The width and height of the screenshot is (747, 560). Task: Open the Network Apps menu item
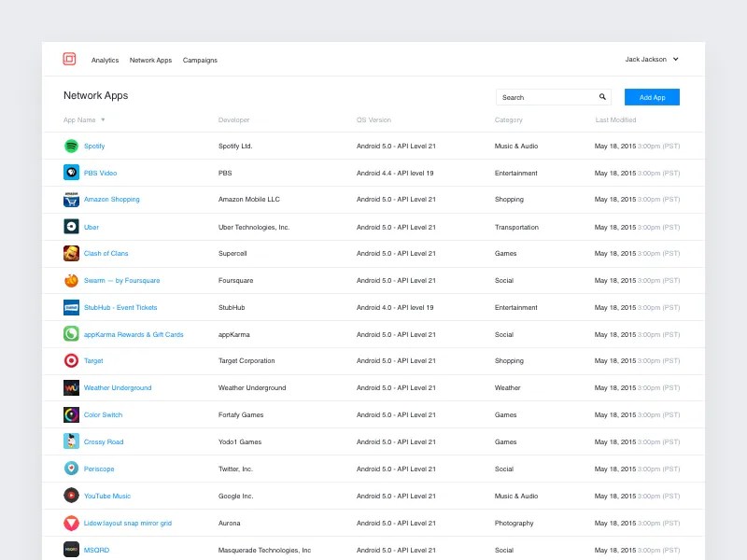click(150, 60)
